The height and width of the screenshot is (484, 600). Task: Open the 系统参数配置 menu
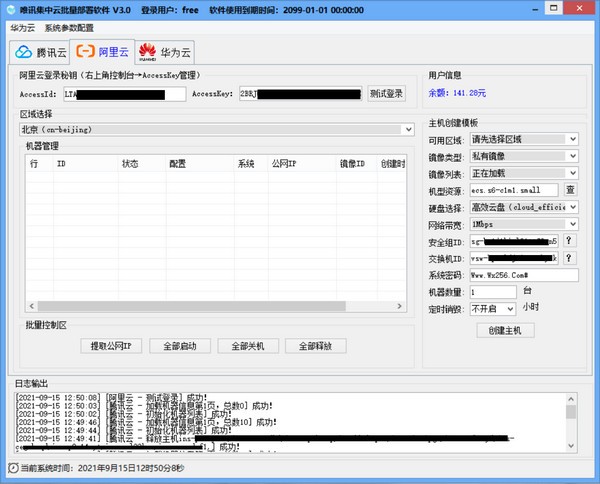pyautogui.click(x=69, y=28)
